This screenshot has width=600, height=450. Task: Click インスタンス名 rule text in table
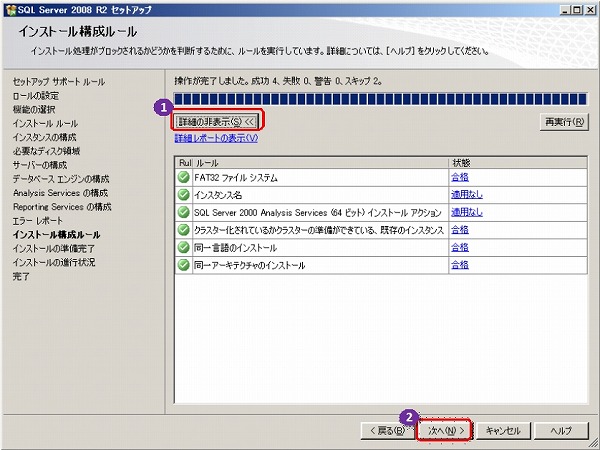click(x=218, y=195)
